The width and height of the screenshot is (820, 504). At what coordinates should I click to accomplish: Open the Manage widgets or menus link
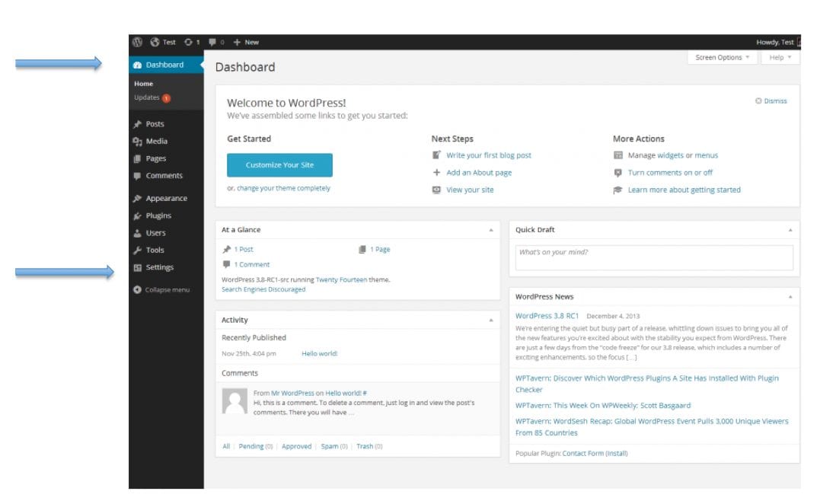pos(672,155)
